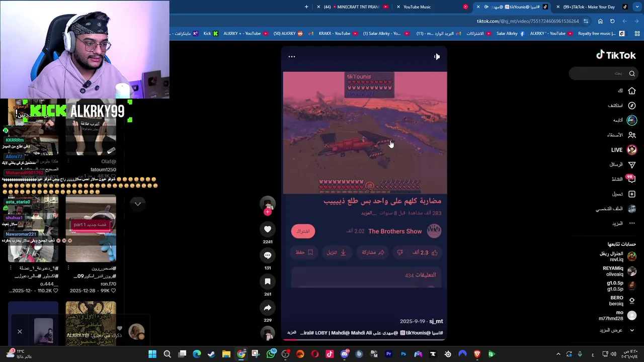Click the Save button with bookmark

pos(304,252)
